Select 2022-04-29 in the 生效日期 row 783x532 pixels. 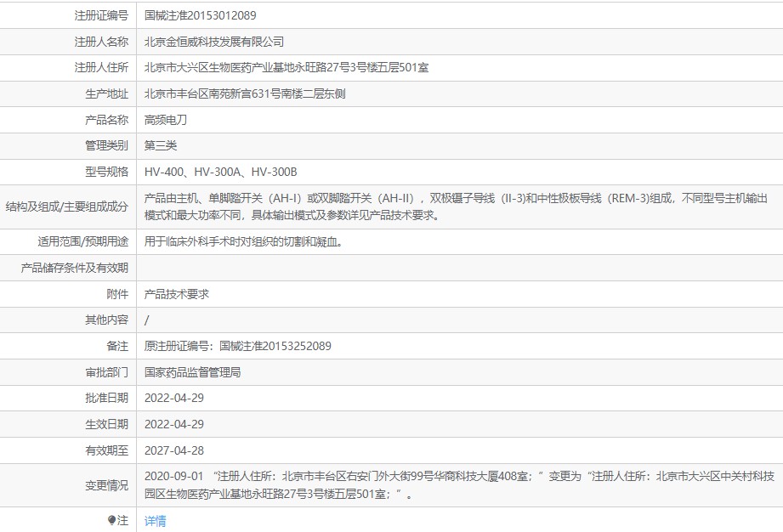click(x=174, y=424)
